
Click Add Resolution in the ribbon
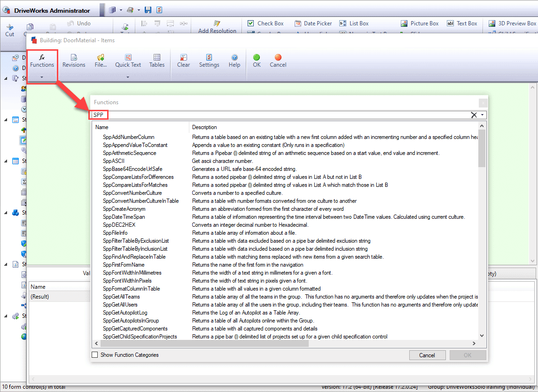click(x=217, y=27)
